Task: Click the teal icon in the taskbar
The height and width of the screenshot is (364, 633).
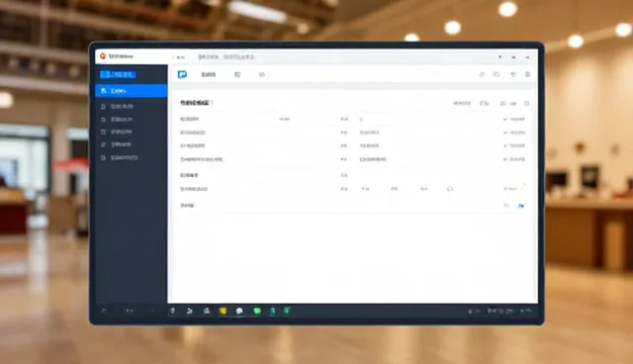Action: pyautogui.click(x=273, y=311)
